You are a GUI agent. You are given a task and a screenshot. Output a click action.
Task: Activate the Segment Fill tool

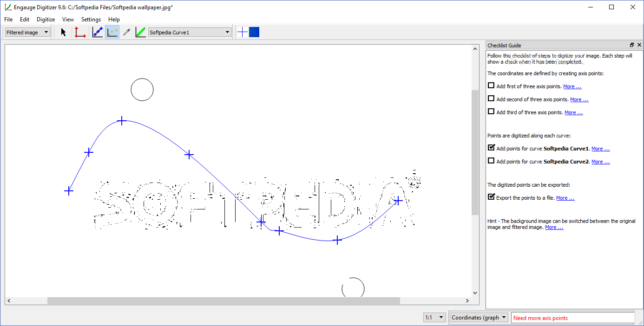140,32
